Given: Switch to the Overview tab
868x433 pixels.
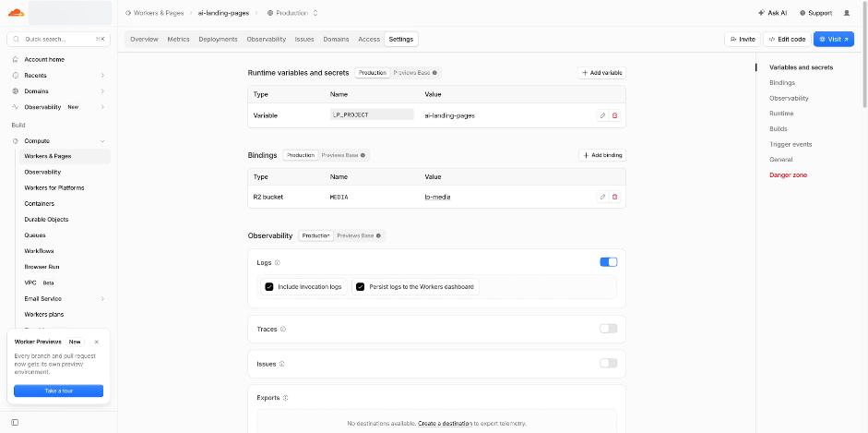Looking at the screenshot, I should pyautogui.click(x=144, y=40).
